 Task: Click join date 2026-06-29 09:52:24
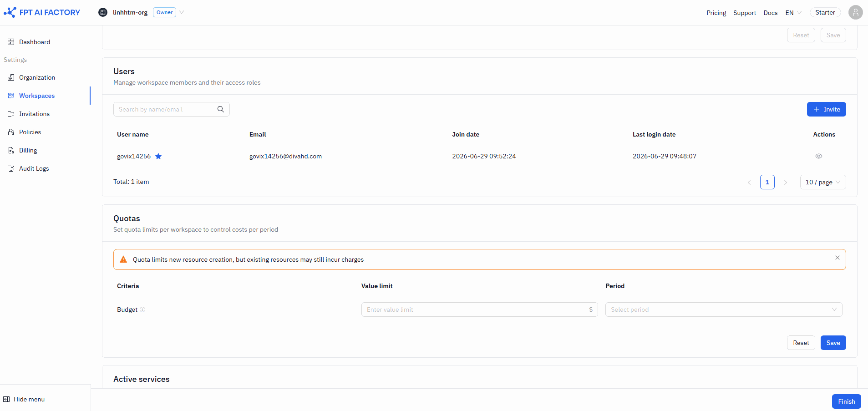tap(484, 156)
